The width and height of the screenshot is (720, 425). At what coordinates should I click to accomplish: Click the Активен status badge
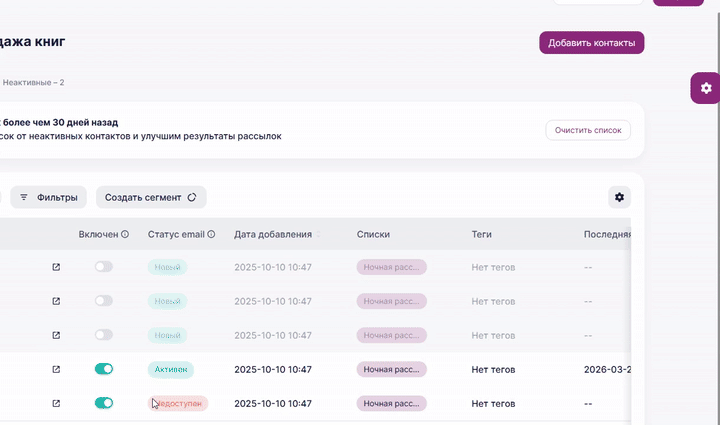click(x=171, y=369)
